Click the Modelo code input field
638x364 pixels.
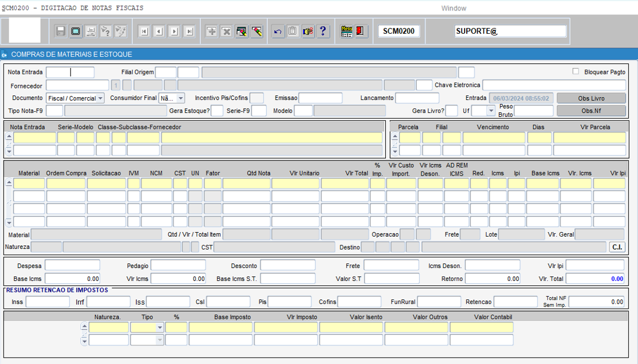(x=303, y=110)
